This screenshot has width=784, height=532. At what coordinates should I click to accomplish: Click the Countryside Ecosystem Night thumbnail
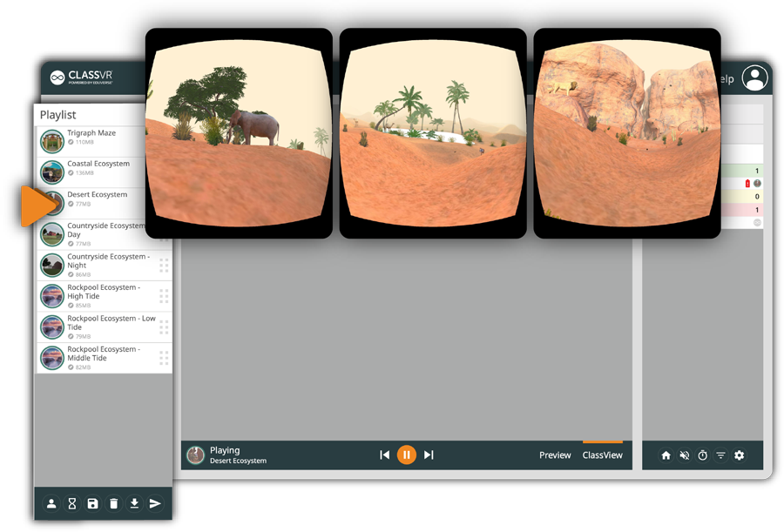52,265
